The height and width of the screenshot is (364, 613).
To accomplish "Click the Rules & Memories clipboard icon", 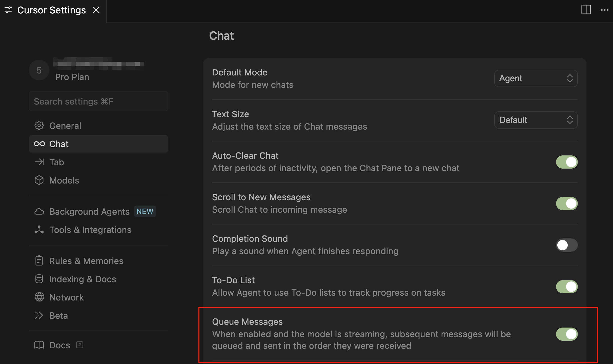I will (x=39, y=261).
